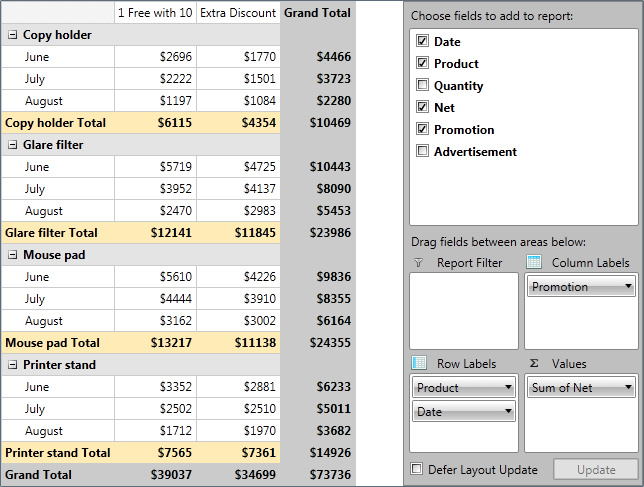The image size is (644, 487).
Task: Click the Report Filter drop area
Action: 464,311
